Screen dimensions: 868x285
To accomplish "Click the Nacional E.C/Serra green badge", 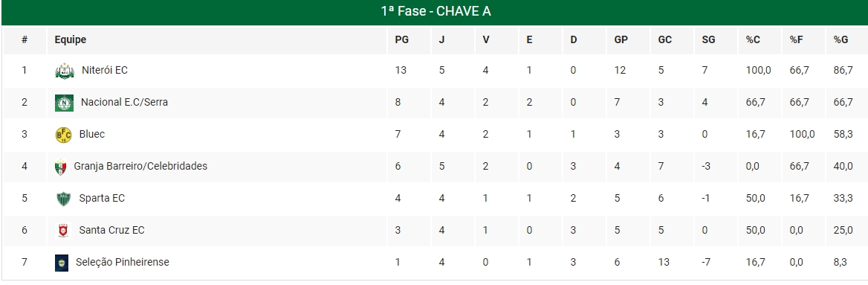I will point(64,103).
